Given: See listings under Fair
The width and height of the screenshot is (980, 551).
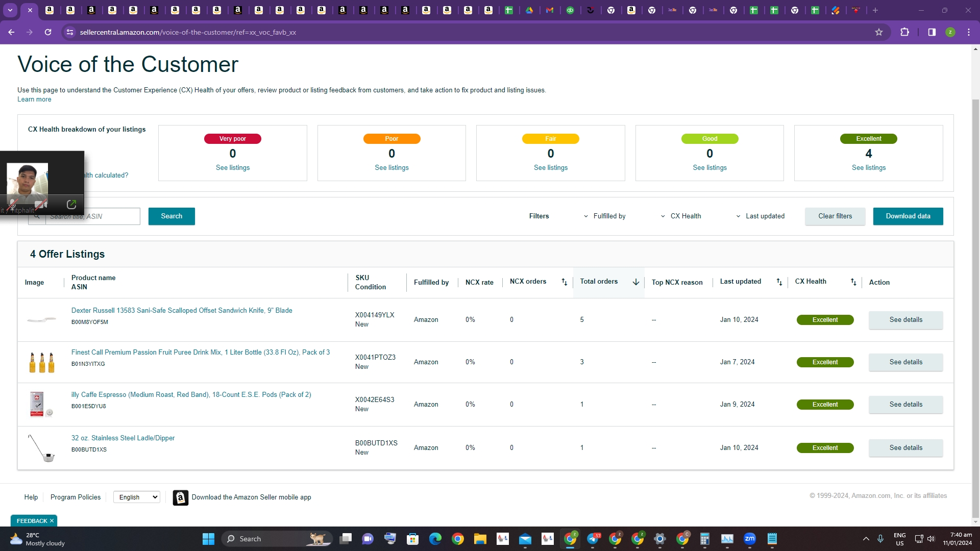Looking at the screenshot, I should point(551,168).
